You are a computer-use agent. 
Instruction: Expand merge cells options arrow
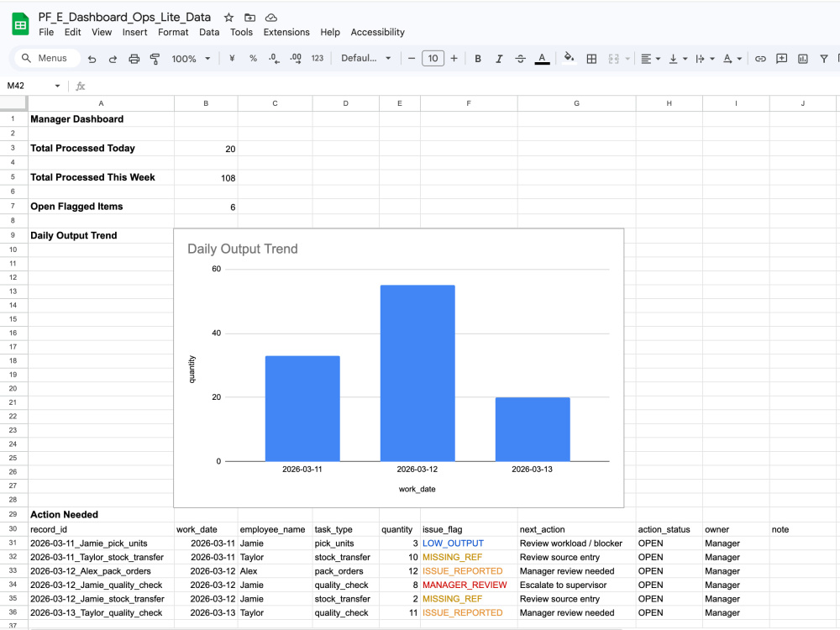pos(627,59)
